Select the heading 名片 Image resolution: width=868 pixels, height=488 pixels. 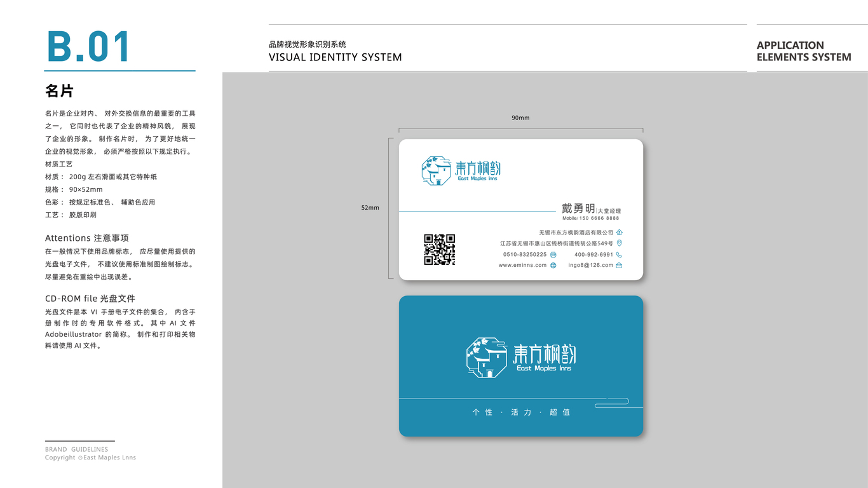[x=59, y=91]
